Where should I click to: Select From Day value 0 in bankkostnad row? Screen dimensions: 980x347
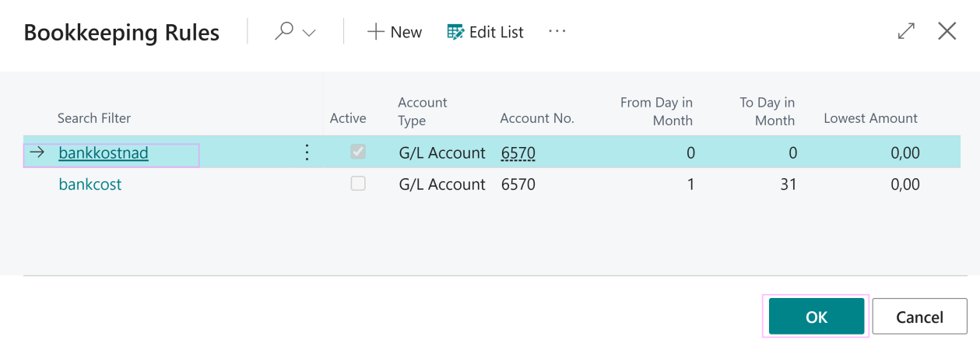(x=690, y=153)
